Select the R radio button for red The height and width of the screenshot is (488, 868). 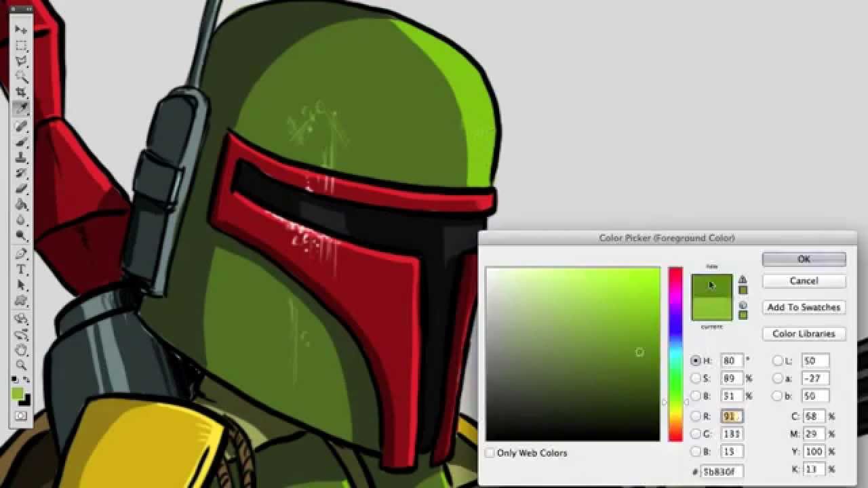tap(696, 416)
